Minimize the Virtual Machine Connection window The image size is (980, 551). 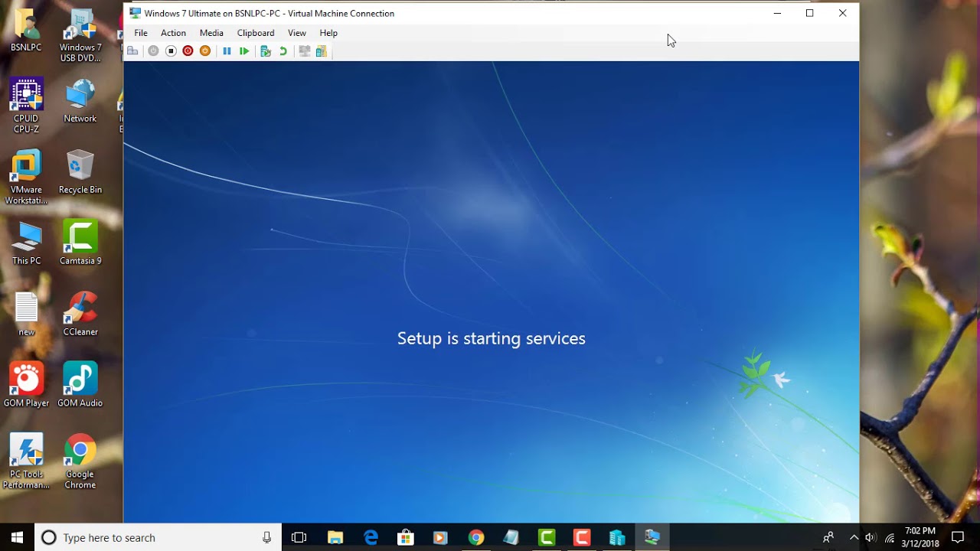tap(777, 13)
